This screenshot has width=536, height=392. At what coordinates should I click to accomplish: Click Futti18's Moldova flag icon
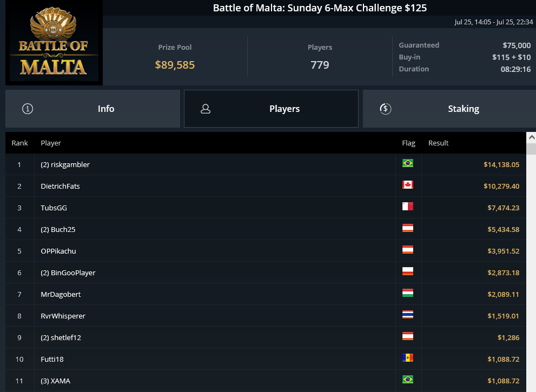point(407,358)
